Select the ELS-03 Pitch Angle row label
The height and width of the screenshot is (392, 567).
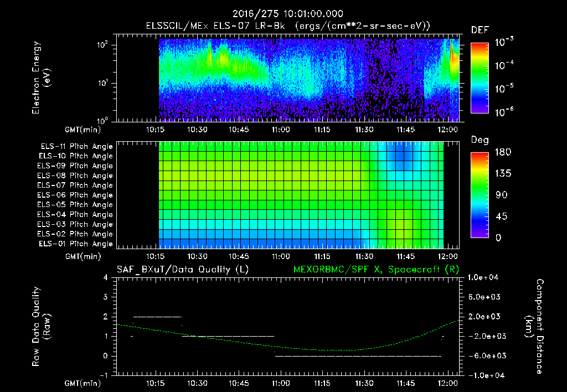coord(75,224)
